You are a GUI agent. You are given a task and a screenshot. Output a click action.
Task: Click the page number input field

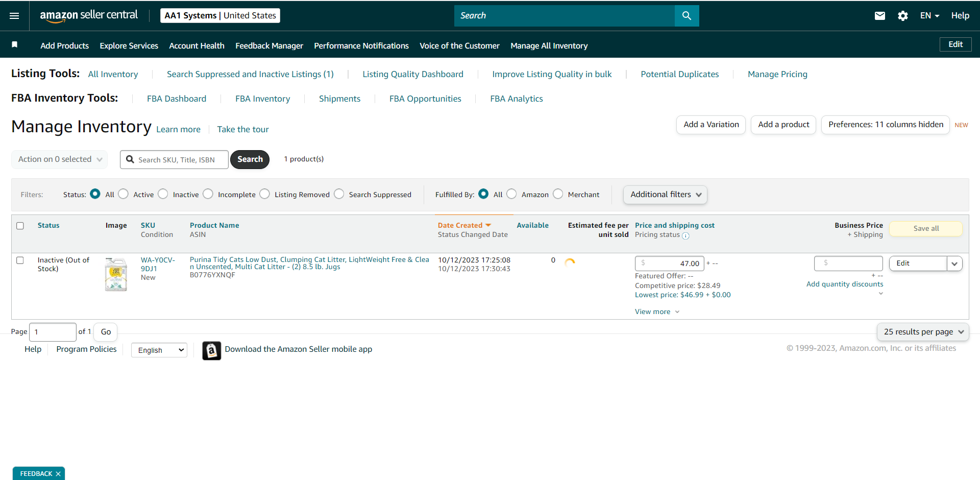53,332
